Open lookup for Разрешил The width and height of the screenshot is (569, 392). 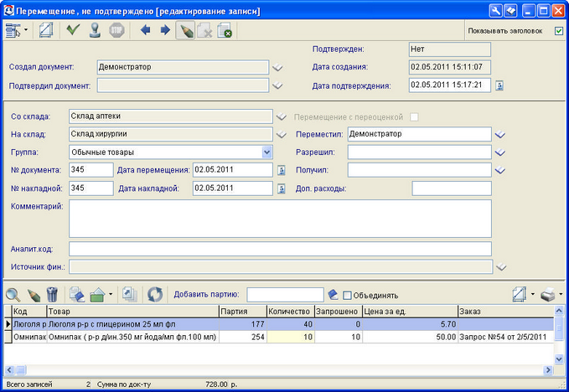[x=500, y=152]
